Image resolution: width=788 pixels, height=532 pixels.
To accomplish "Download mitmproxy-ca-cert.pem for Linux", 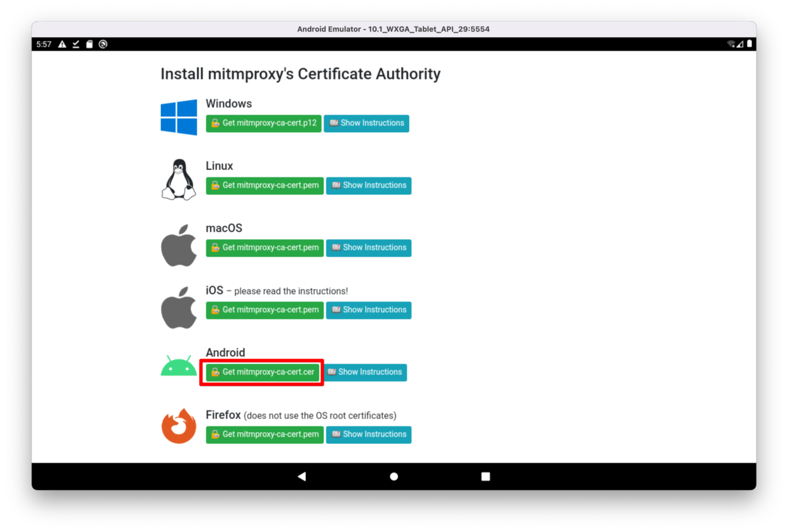I will coord(265,186).
